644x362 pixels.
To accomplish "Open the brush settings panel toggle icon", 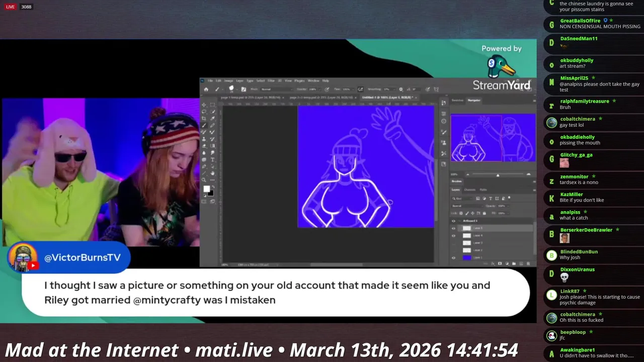I will pos(244,89).
